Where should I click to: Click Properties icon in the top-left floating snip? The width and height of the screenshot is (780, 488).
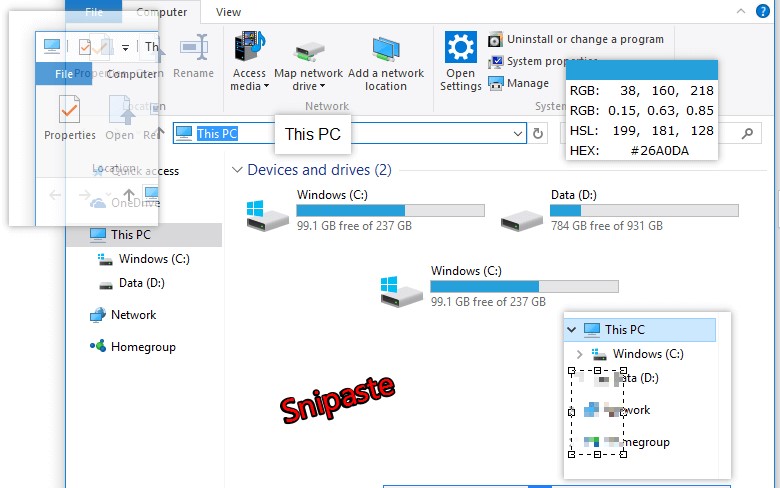coord(69,109)
